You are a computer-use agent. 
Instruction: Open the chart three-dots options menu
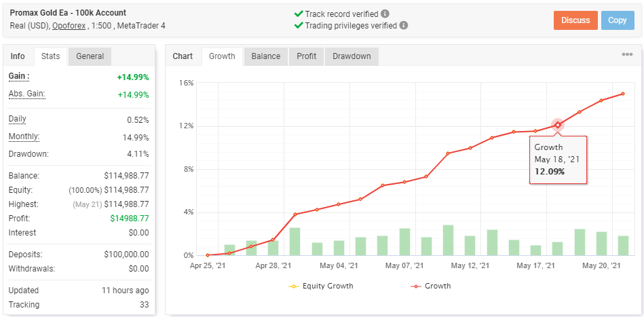(x=627, y=55)
